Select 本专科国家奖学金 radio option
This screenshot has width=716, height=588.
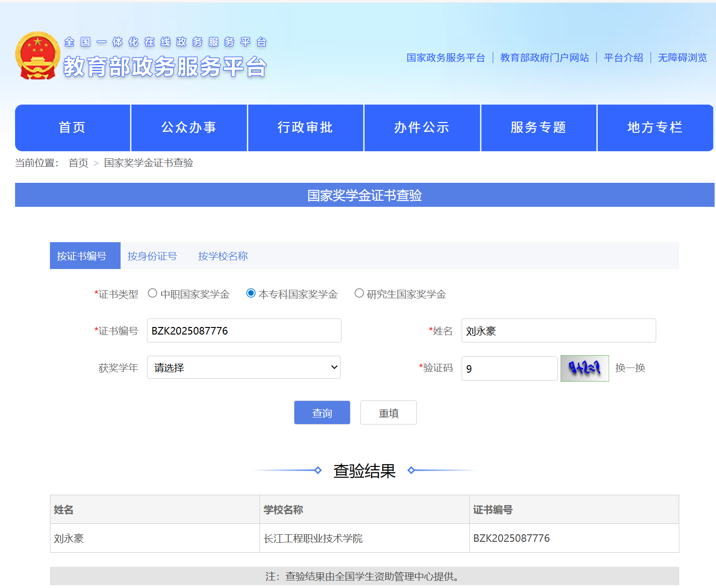coord(251,294)
